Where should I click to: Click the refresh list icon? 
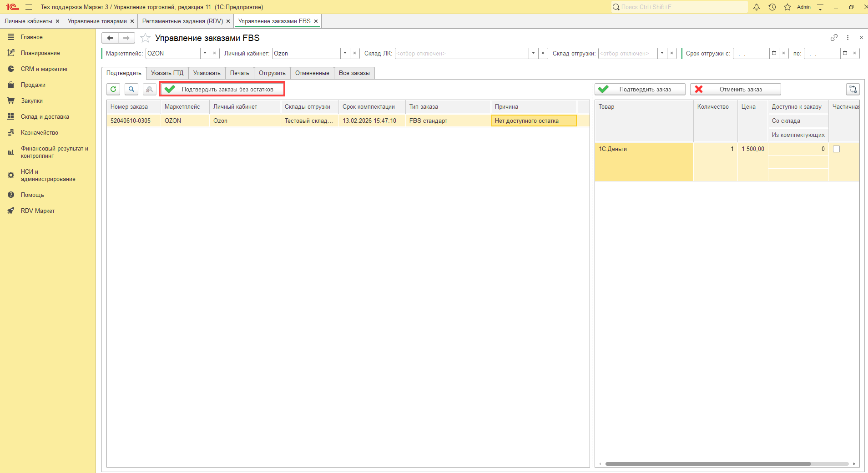point(113,89)
